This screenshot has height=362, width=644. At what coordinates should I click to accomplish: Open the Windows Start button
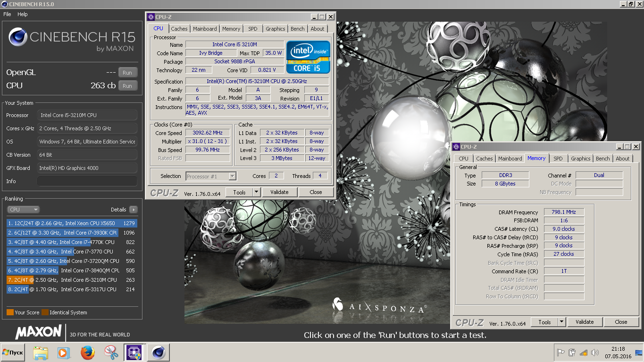point(13,353)
